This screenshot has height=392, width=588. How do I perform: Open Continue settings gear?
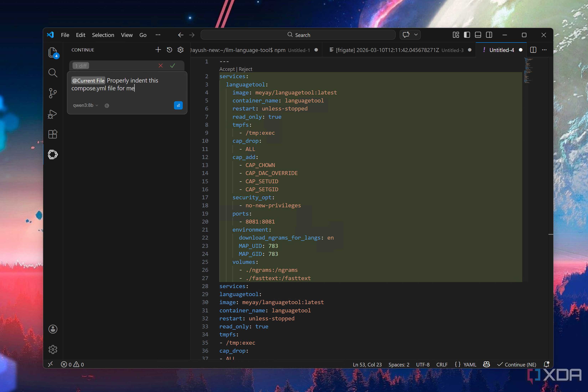coord(180,50)
